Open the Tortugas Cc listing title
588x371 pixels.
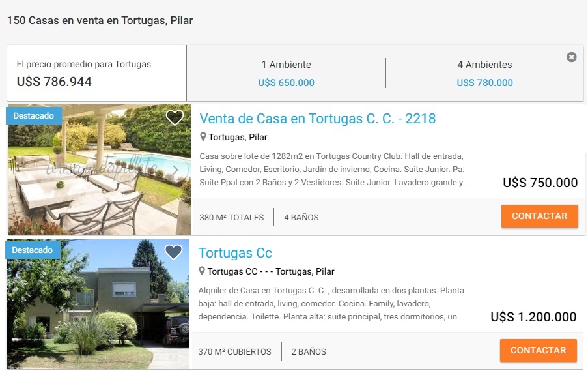pyautogui.click(x=235, y=253)
